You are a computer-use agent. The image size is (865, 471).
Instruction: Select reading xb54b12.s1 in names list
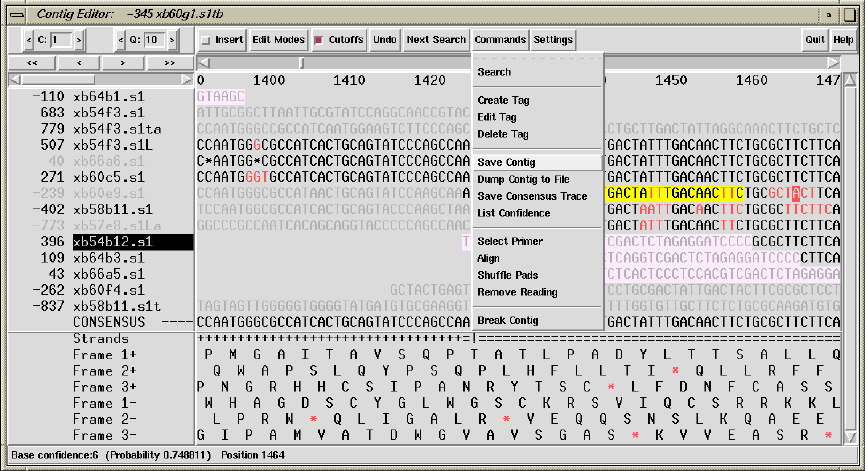point(112,242)
